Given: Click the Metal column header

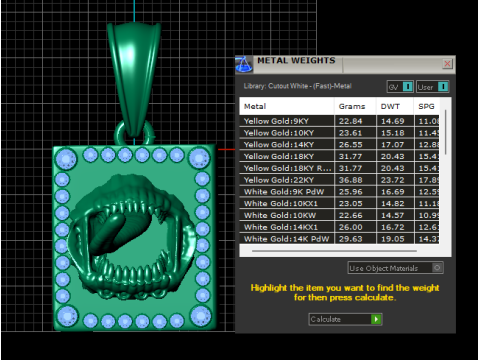Looking at the screenshot, I should tap(287, 106).
